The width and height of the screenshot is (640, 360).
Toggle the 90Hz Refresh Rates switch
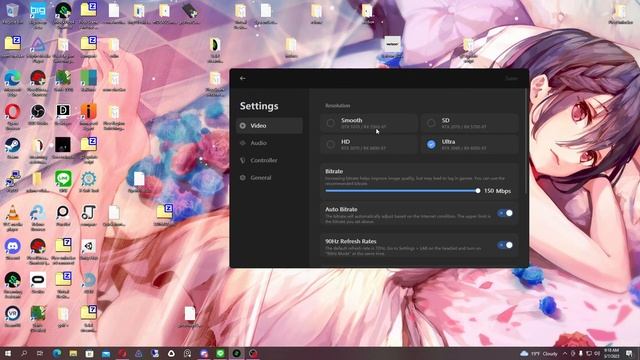click(x=505, y=245)
